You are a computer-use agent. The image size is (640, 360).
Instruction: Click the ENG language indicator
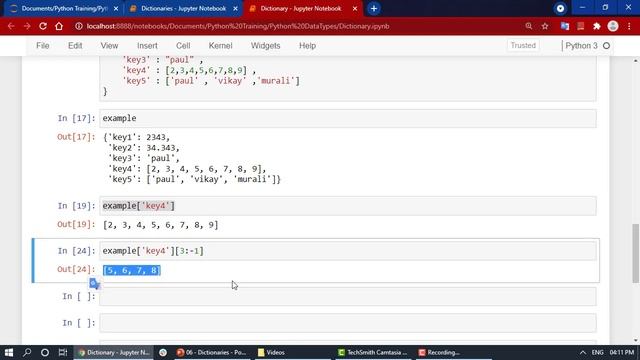[x=598, y=352]
